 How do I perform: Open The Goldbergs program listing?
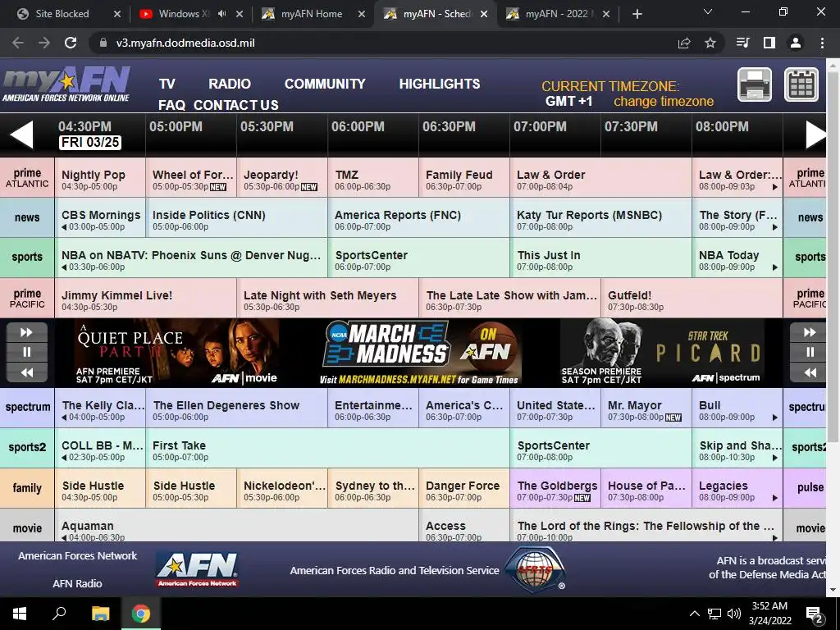(555, 488)
